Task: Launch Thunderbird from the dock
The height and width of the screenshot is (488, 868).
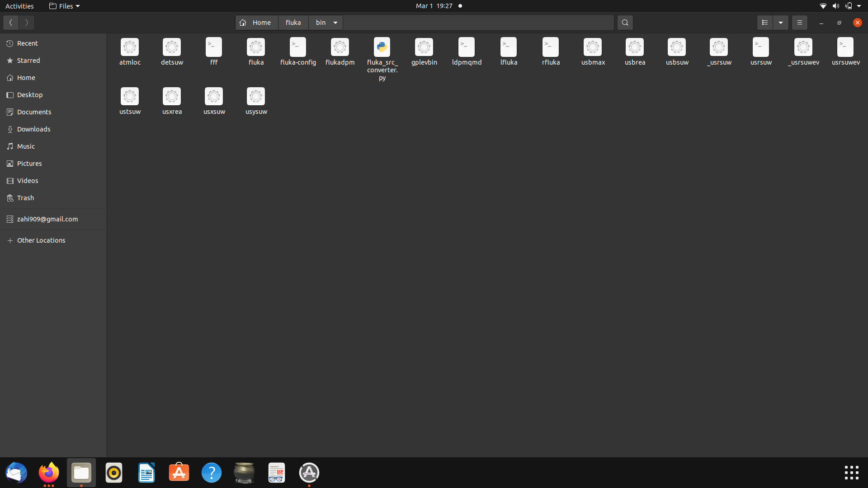Action: coord(16,473)
